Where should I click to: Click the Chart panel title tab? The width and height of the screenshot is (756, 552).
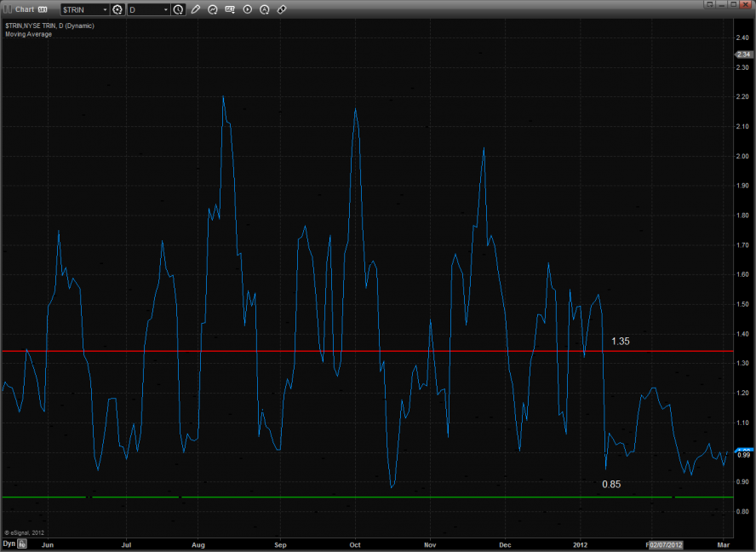click(x=24, y=9)
